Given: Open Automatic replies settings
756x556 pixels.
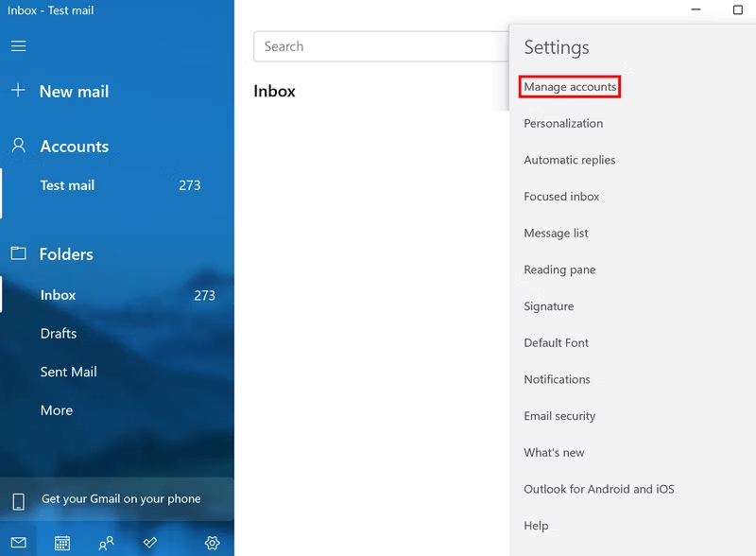Looking at the screenshot, I should pos(570,160).
